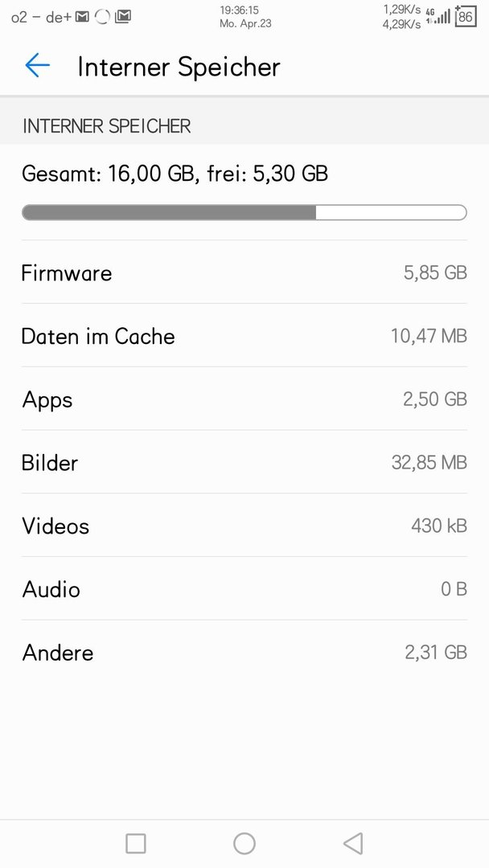Tap the second mail notification icon
Viewport: 489px width, 868px height.
123,17
